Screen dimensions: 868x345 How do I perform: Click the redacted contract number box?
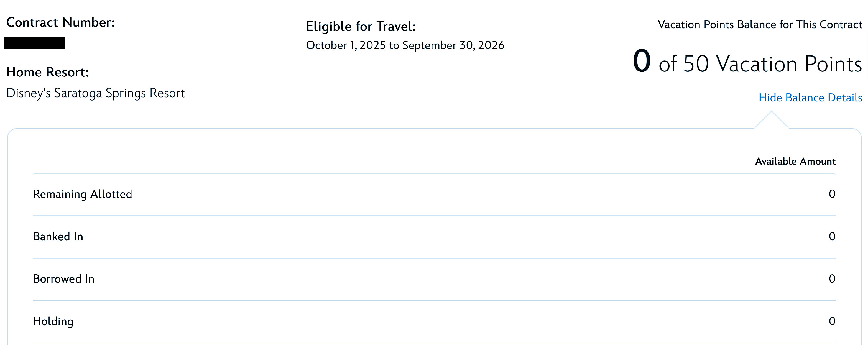pyautogui.click(x=34, y=43)
